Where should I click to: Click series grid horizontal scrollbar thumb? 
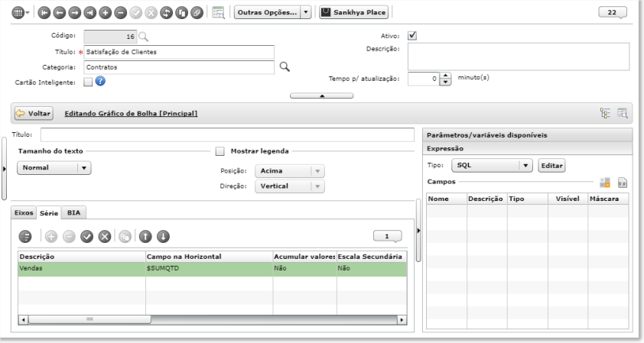pyautogui.click(x=89, y=319)
